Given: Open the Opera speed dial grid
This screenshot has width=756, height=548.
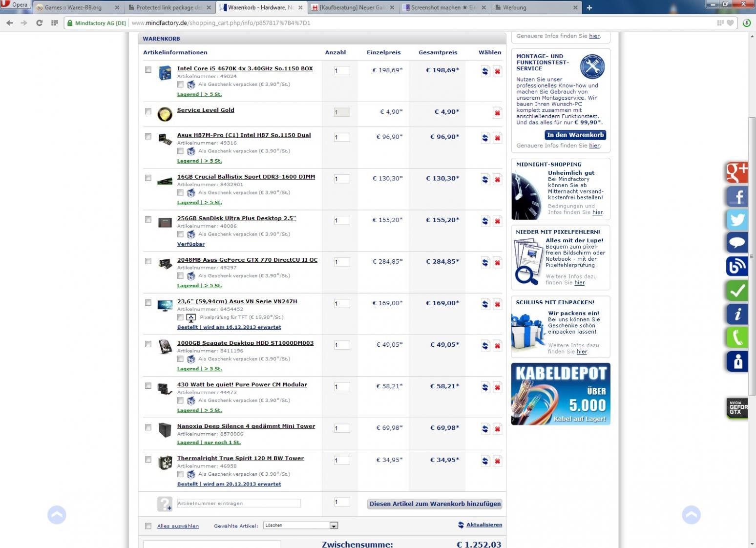Looking at the screenshot, I should (54, 22).
